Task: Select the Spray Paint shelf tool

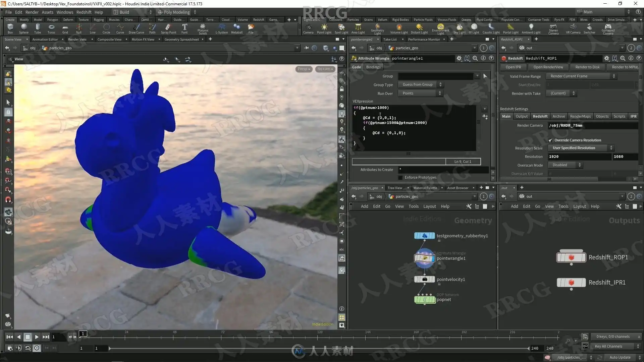Action: (x=168, y=28)
